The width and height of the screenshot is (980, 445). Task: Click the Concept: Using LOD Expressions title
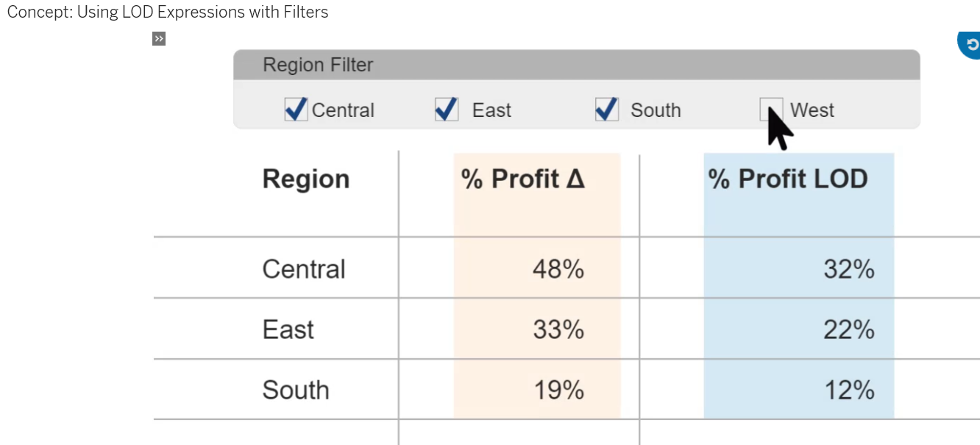pos(168,13)
